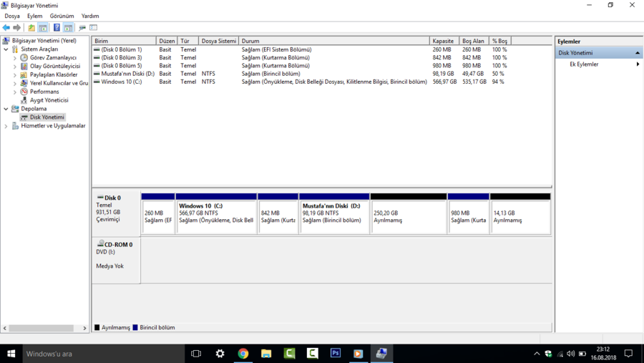
Task: Open the Windows Start menu
Action: tap(11, 354)
